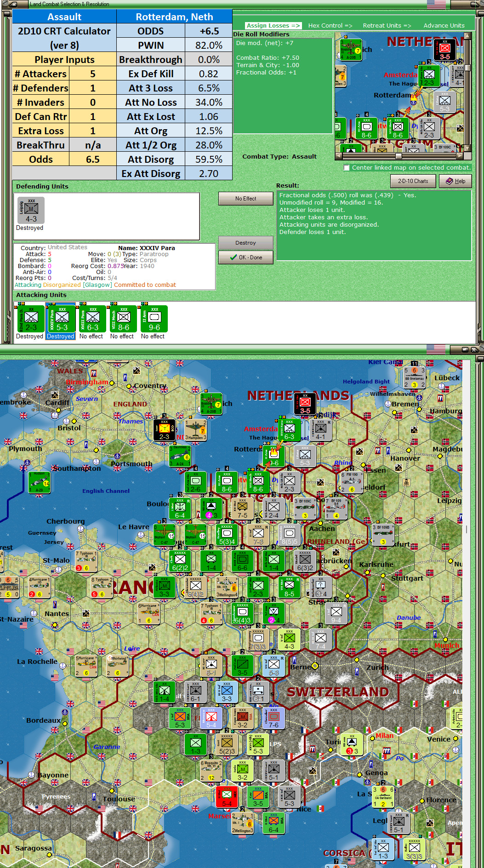484x868 pixels.
Task: Click the Boston A-20B bomber counter on the main map
Action: tap(211, 404)
